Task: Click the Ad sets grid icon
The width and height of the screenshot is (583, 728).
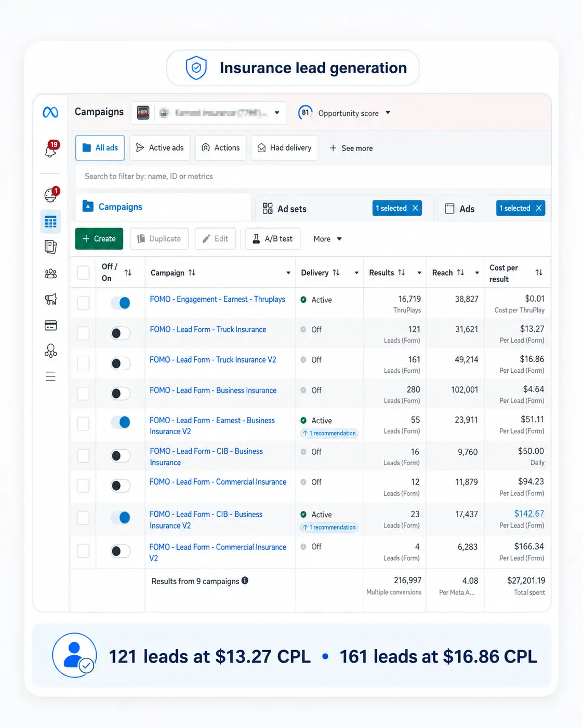Action: point(268,208)
